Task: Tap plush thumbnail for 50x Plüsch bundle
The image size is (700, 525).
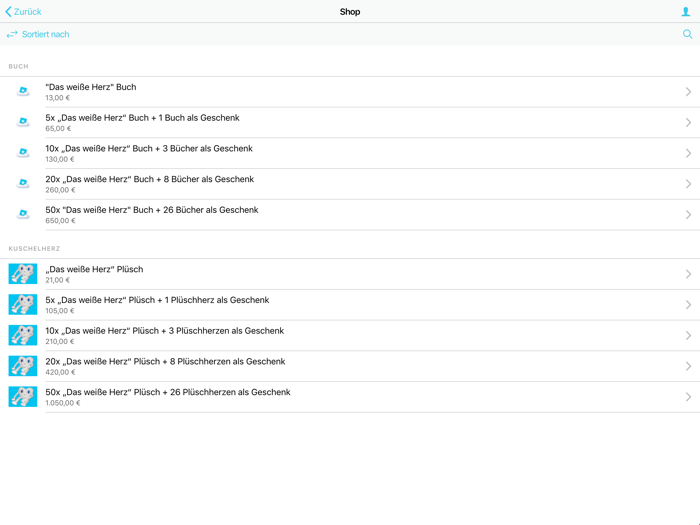Action: pyautogui.click(x=23, y=397)
